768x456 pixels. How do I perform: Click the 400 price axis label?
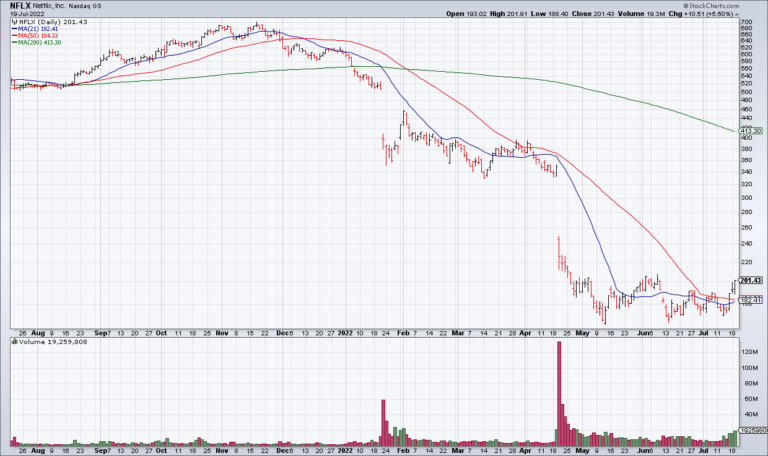[x=746, y=138]
